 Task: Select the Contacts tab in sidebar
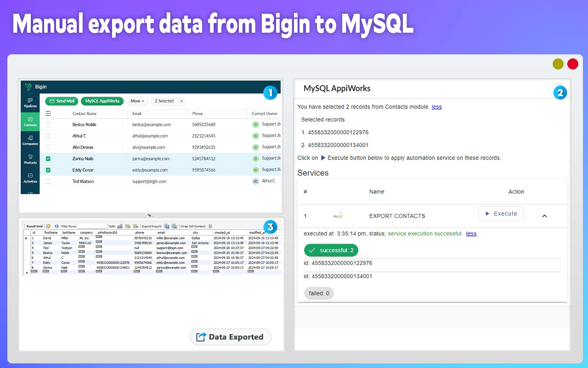tap(30, 121)
